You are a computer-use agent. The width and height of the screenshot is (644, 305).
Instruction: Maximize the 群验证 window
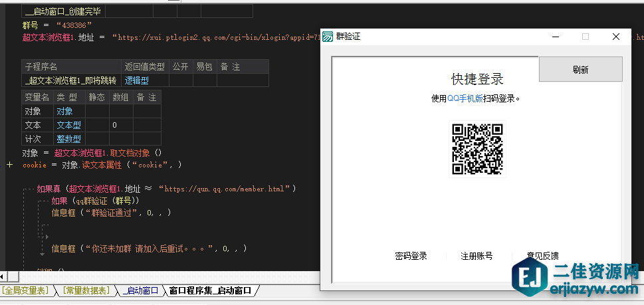pyautogui.click(x=586, y=37)
